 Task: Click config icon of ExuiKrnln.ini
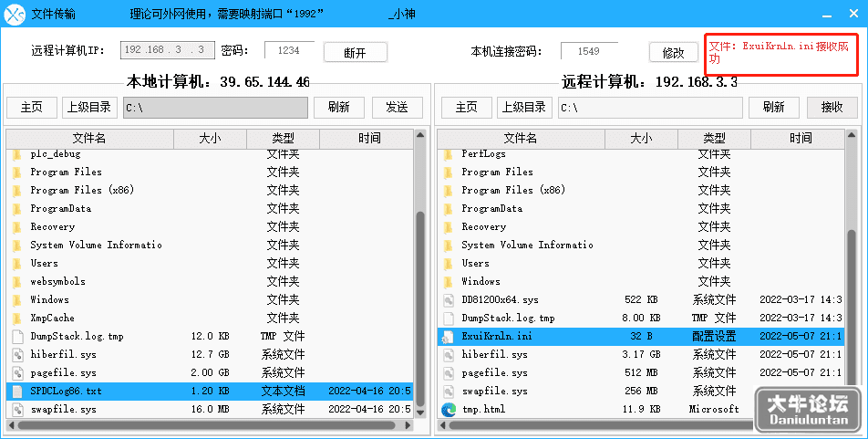click(x=448, y=337)
